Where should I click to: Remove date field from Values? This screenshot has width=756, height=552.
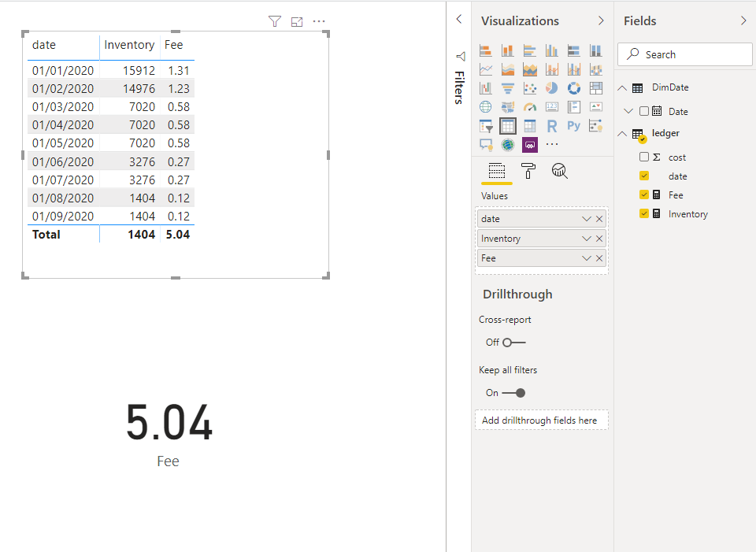(x=599, y=219)
